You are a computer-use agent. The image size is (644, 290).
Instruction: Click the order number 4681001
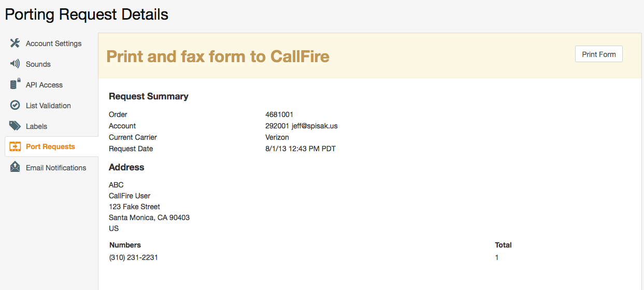pyautogui.click(x=279, y=114)
